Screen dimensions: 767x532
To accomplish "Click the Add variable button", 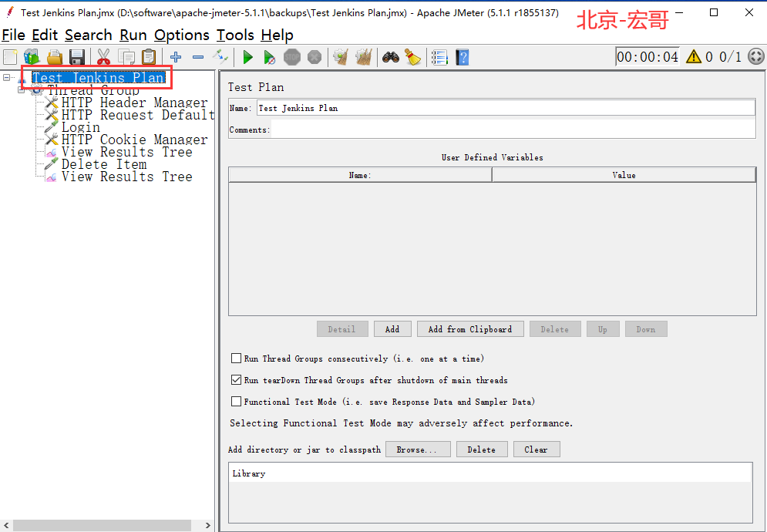I will (x=392, y=329).
